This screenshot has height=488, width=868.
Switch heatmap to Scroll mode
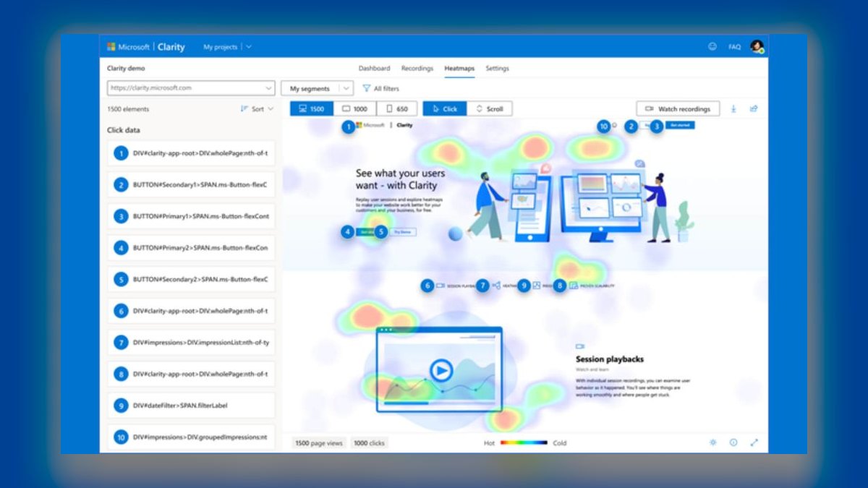(489, 108)
